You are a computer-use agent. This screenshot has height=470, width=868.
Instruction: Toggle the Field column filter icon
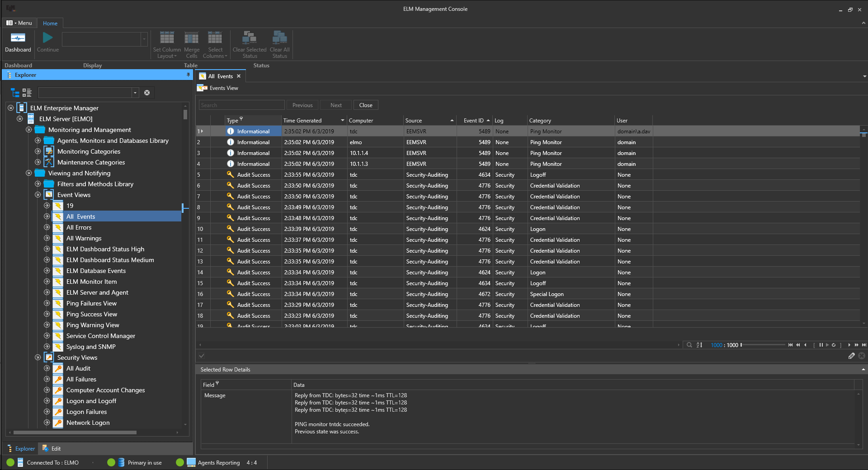(217, 383)
